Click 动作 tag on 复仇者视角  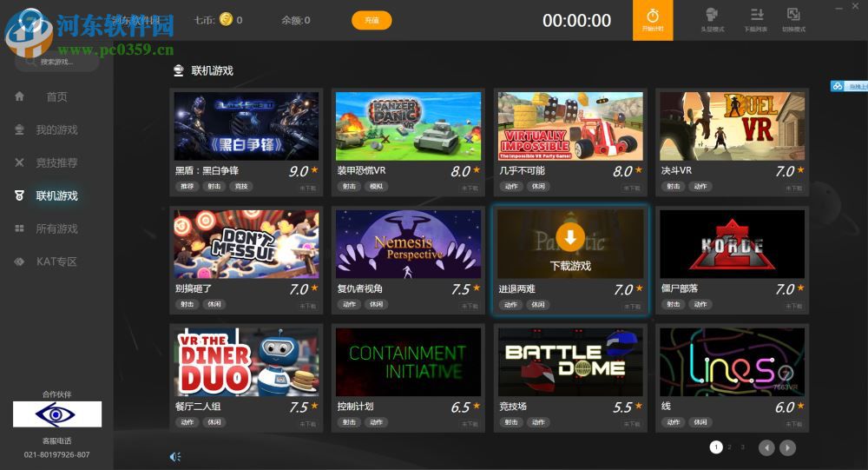349,304
